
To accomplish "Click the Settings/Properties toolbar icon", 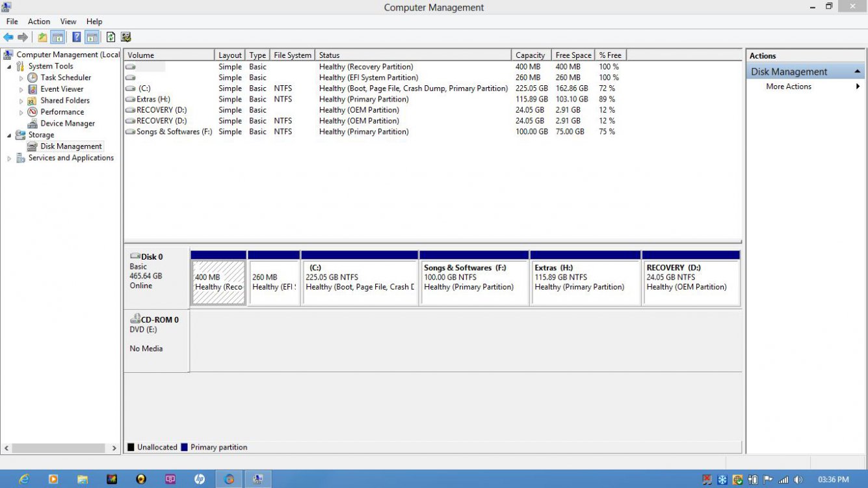I will (x=126, y=37).
